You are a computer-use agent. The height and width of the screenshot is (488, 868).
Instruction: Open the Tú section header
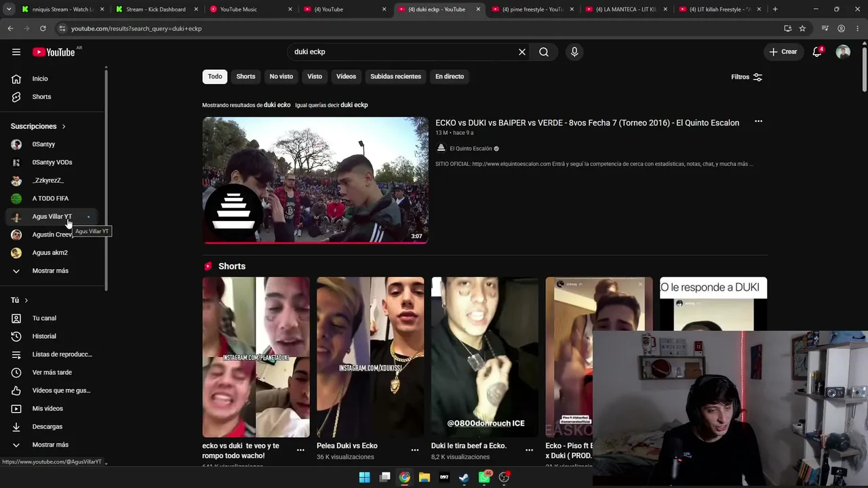20,300
